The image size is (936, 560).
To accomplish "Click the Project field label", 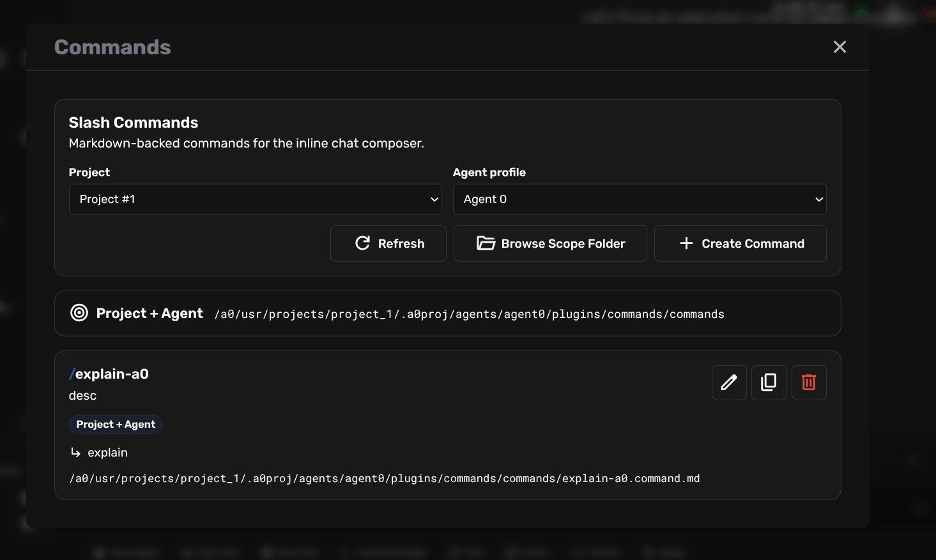I will [x=89, y=172].
